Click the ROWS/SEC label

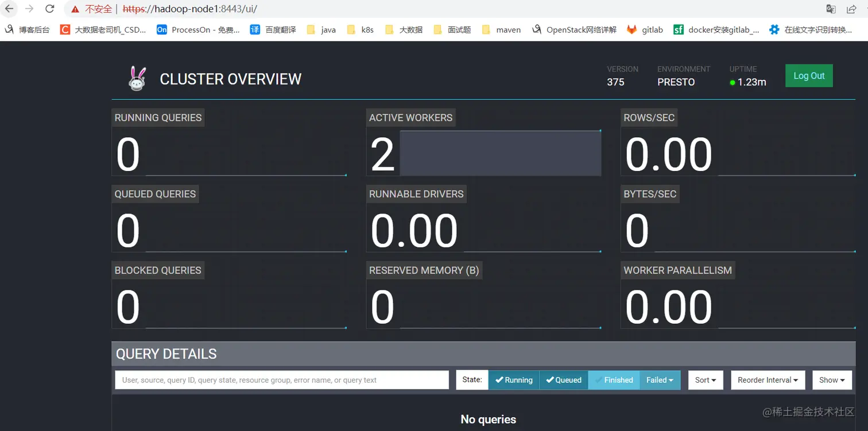coord(649,118)
